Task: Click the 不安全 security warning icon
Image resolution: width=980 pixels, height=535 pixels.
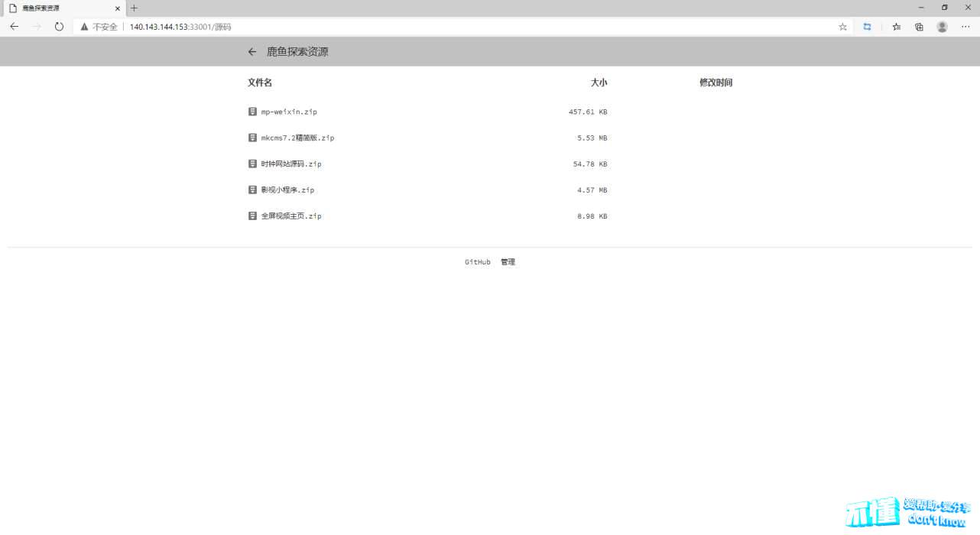Action: pos(85,27)
